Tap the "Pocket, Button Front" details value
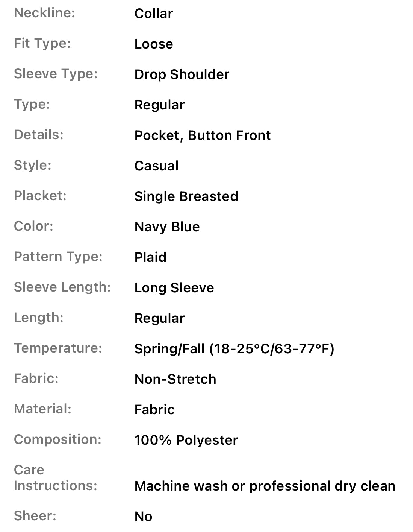Image resolution: width=413 pixels, height=532 pixels. point(202,135)
